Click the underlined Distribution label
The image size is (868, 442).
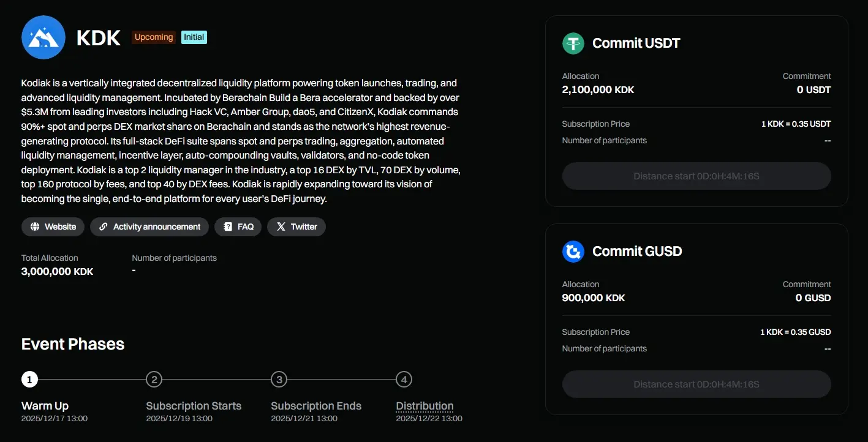[425, 406]
